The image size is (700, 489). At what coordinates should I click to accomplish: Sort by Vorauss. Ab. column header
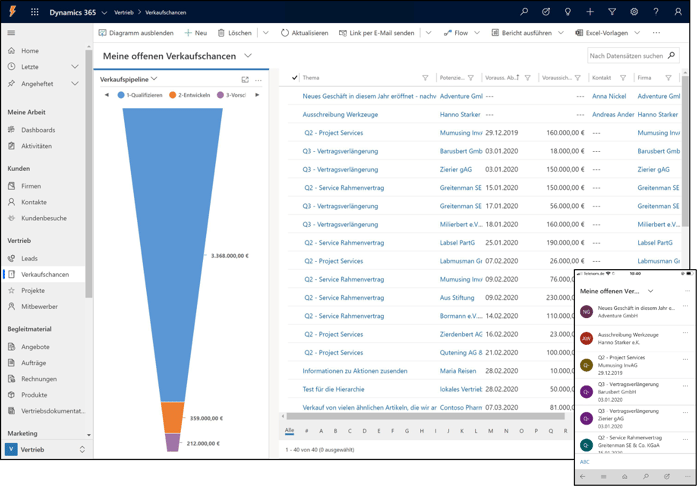tap(502, 78)
